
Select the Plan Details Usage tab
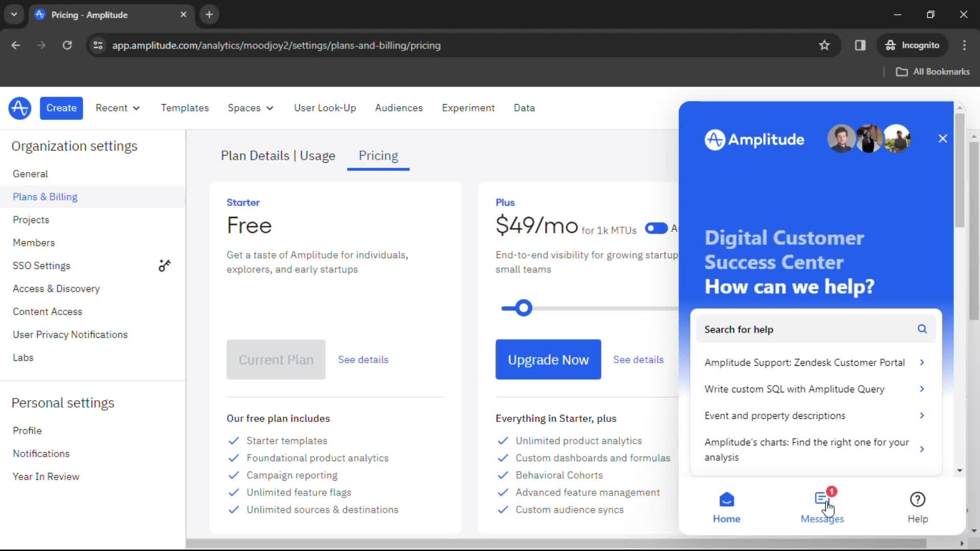pos(277,156)
